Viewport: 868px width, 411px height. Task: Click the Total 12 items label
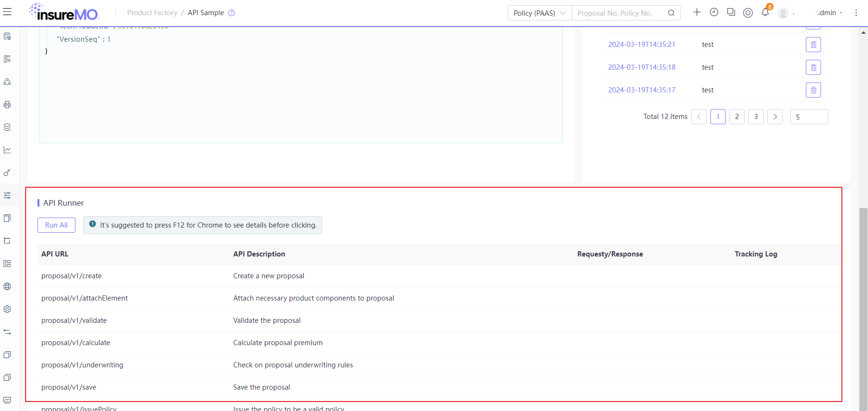665,117
